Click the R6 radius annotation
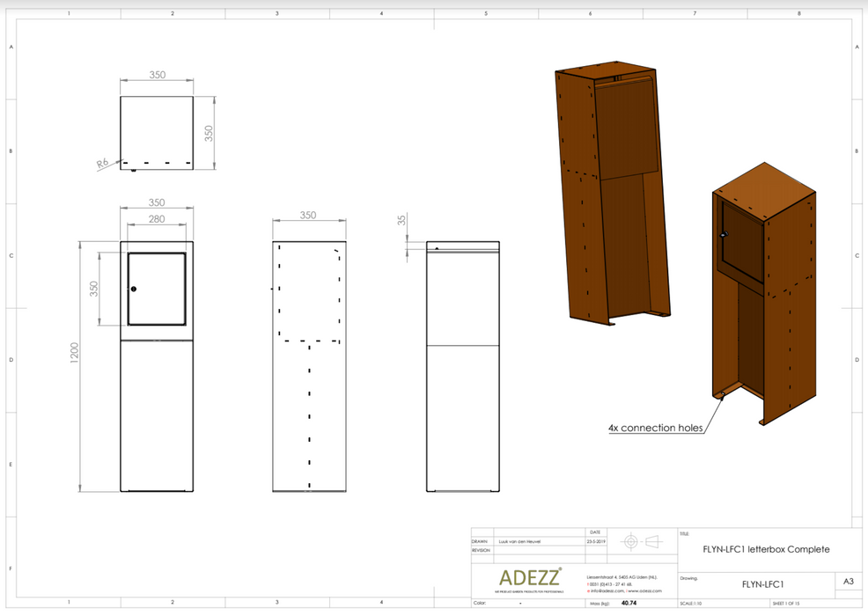The image size is (868, 616). click(102, 163)
